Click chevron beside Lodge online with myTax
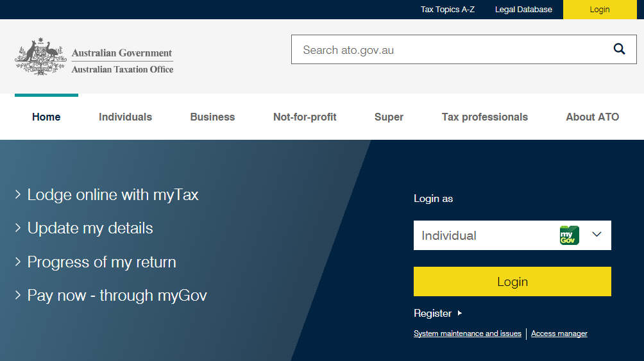Viewport: 644px width, 361px height. coord(18,194)
